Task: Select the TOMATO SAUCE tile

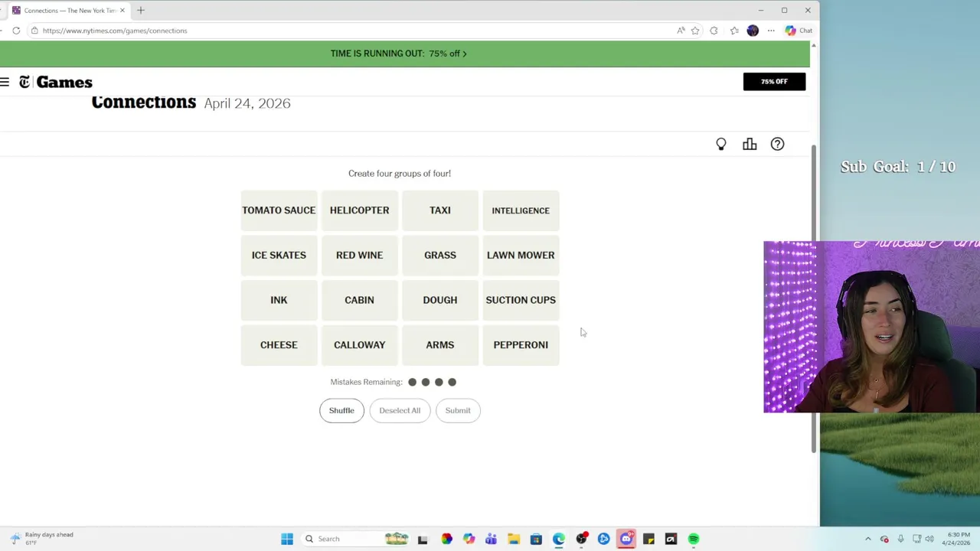Action: coord(279,210)
